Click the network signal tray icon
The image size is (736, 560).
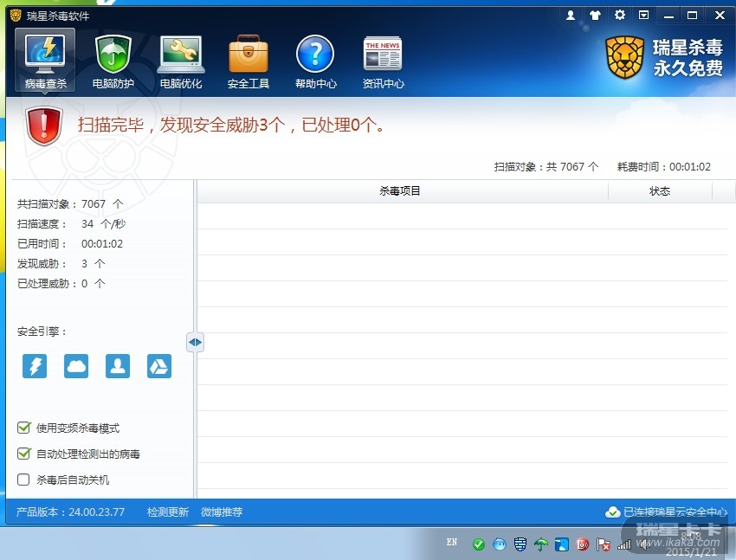[x=624, y=544]
